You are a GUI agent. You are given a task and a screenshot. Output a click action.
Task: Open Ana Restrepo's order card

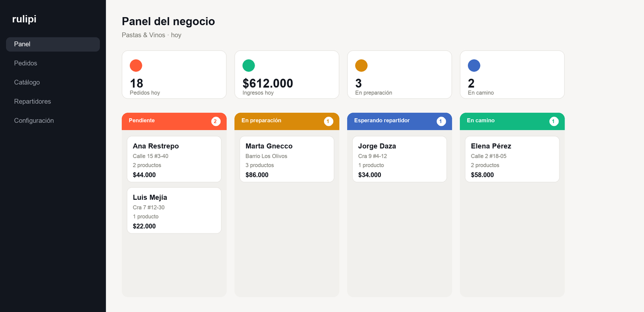pos(174,159)
